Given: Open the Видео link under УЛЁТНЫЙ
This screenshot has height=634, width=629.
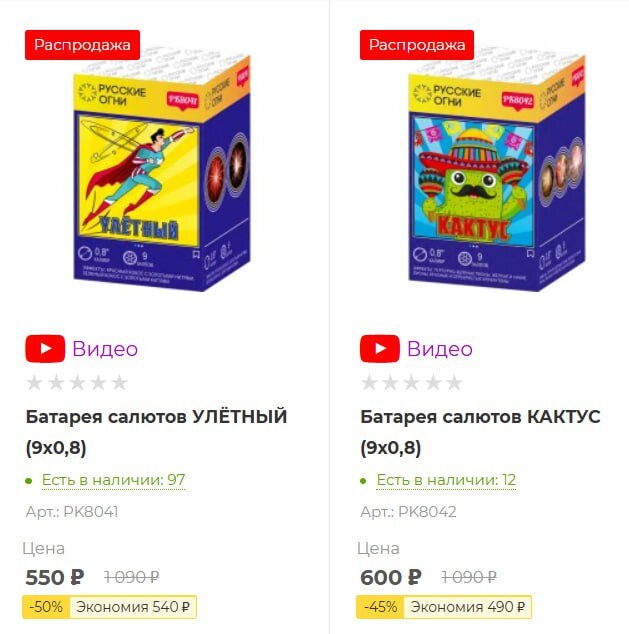Looking at the screenshot, I should tap(105, 349).
